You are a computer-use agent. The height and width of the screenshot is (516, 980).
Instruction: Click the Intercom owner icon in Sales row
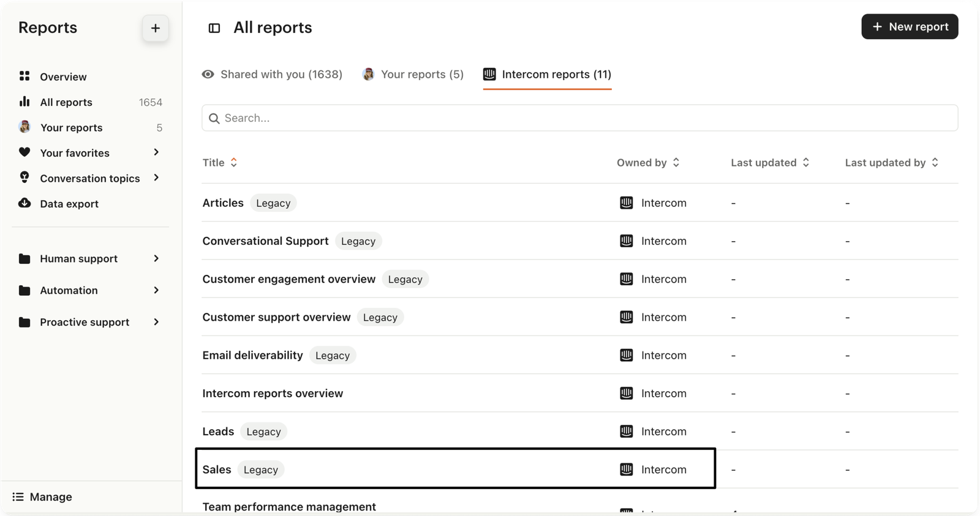(x=626, y=469)
